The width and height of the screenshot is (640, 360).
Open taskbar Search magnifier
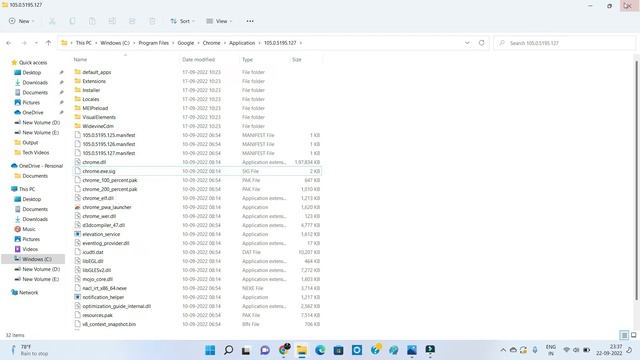tap(229, 350)
